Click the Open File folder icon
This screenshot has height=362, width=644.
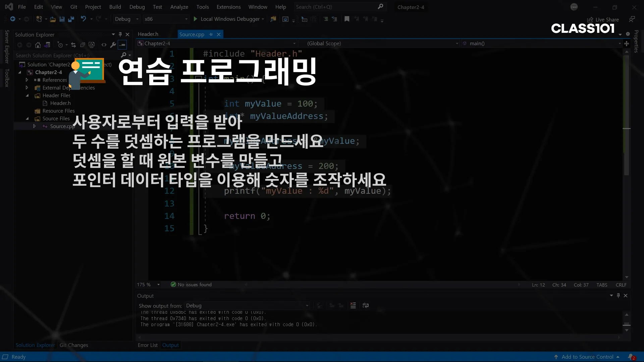tap(53, 19)
